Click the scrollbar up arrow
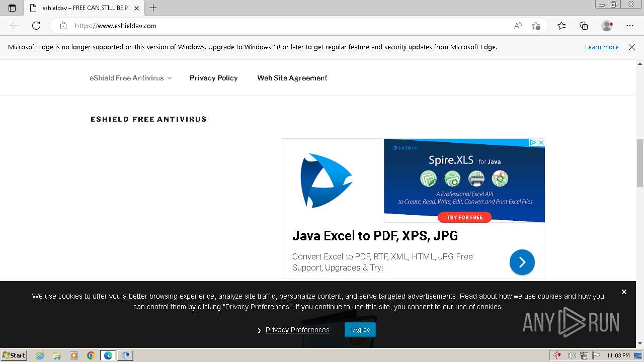The image size is (644, 362). 640,64
